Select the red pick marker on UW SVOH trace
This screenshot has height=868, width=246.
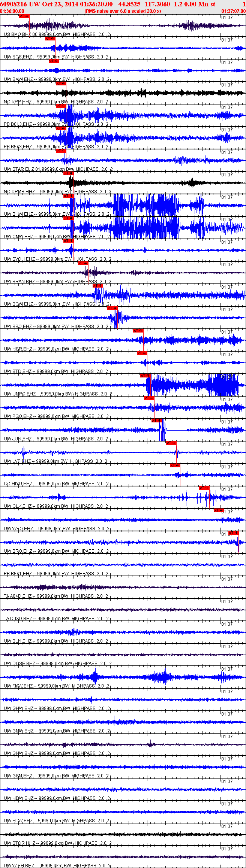point(69,241)
